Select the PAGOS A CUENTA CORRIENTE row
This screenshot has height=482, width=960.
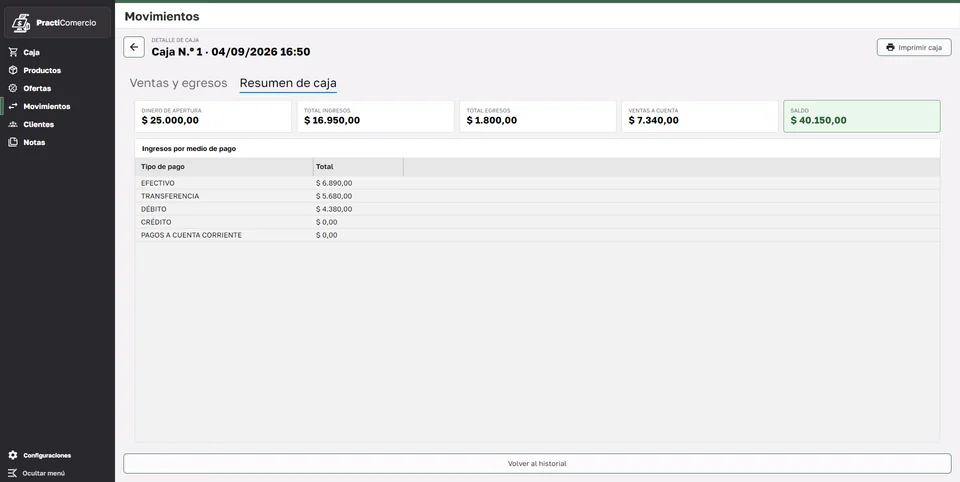coord(537,235)
